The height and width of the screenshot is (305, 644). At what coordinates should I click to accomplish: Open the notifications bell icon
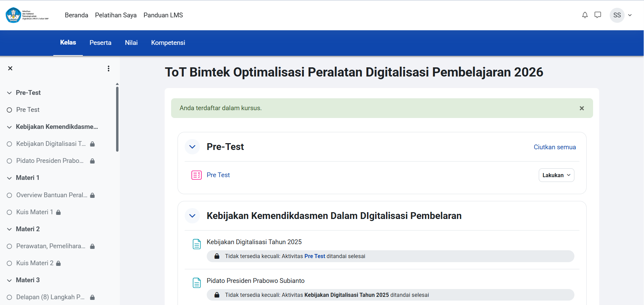pyautogui.click(x=585, y=15)
